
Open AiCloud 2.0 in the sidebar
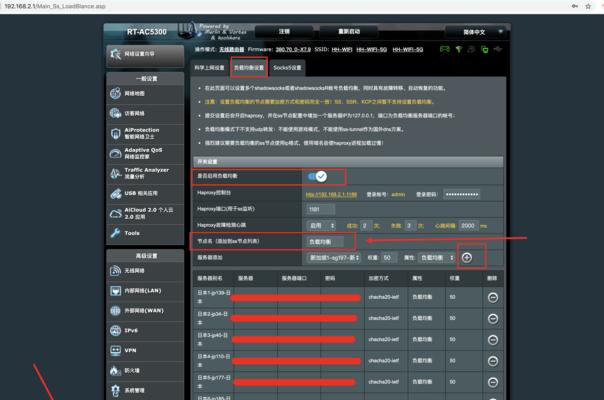pyautogui.click(x=145, y=213)
